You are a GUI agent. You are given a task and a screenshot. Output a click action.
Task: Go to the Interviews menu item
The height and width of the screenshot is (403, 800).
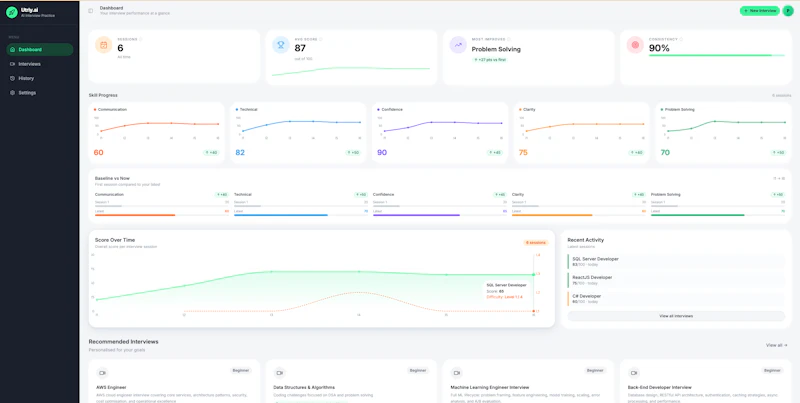point(40,64)
